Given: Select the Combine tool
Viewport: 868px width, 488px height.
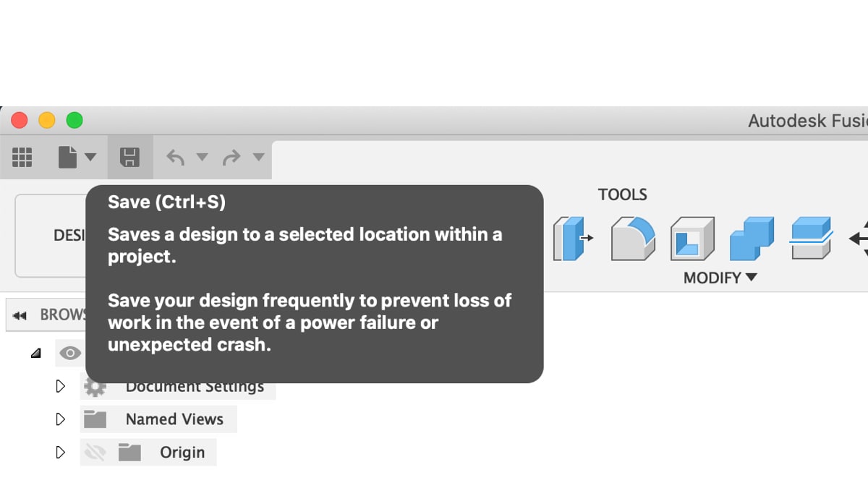Looking at the screenshot, I should 752,239.
